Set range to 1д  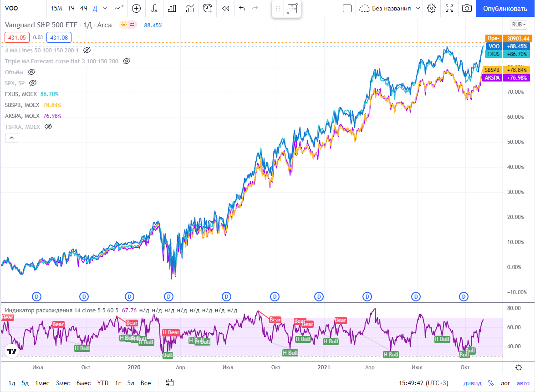tap(11, 383)
